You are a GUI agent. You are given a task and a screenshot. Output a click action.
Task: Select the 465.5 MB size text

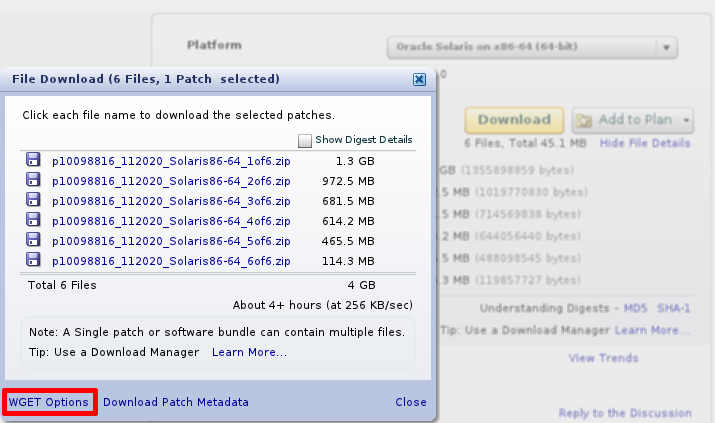click(348, 242)
